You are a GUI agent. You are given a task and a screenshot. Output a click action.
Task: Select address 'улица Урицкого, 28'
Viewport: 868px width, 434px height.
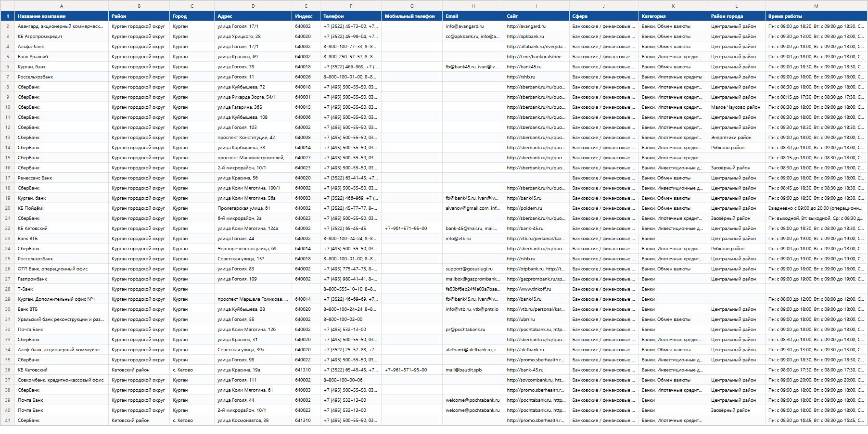253,36
